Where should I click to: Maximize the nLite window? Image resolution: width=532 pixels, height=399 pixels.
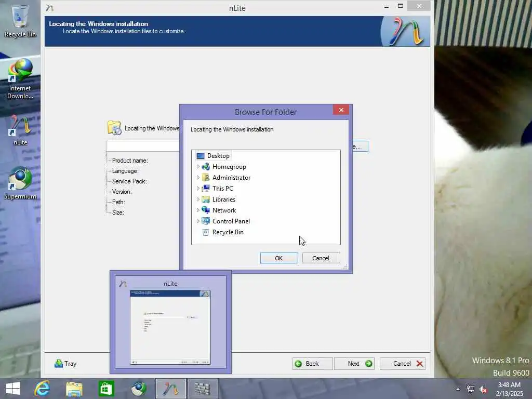point(401,6)
